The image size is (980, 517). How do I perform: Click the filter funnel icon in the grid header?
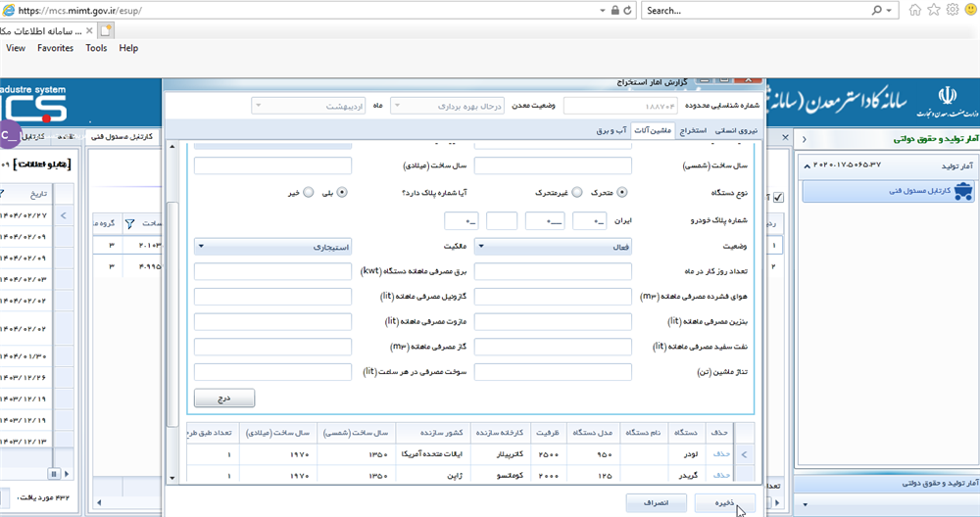click(x=130, y=223)
